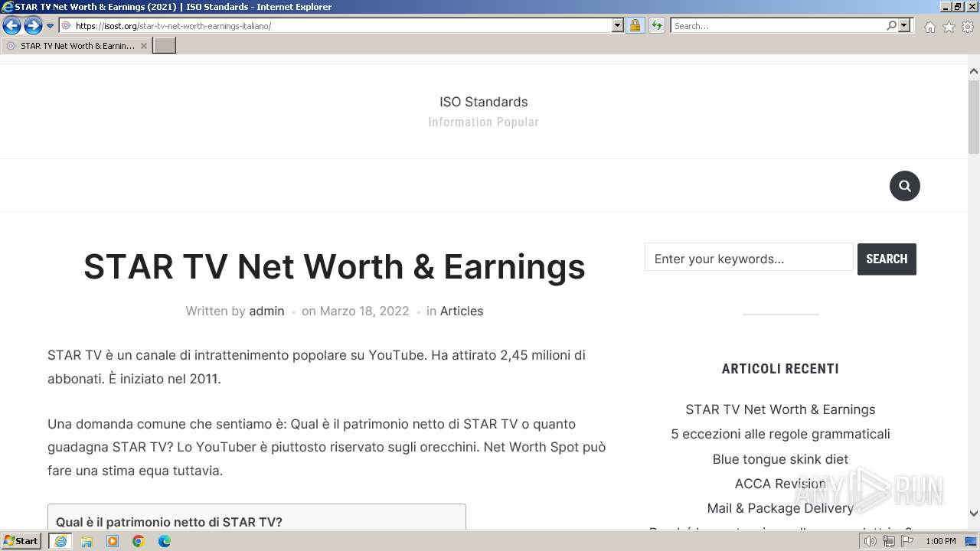Click the browser Search box
Image resolution: width=980 pixels, height=551 pixels.
(x=777, y=26)
